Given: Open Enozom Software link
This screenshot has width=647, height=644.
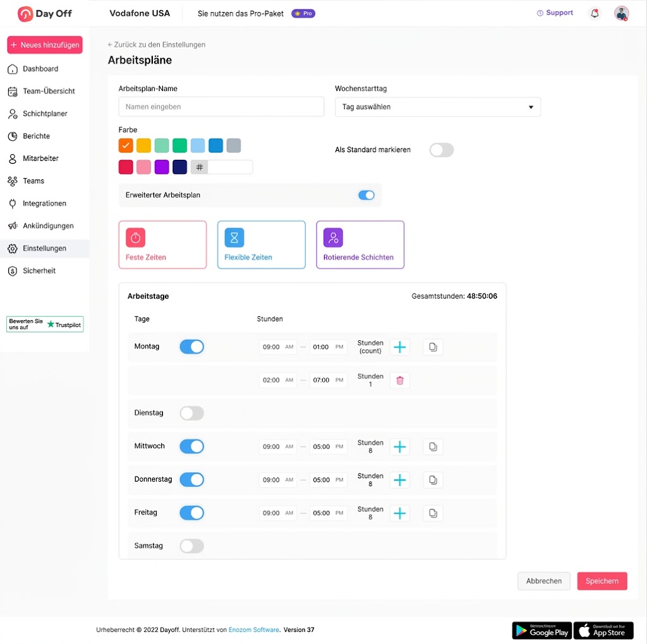Looking at the screenshot, I should [x=254, y=630].
